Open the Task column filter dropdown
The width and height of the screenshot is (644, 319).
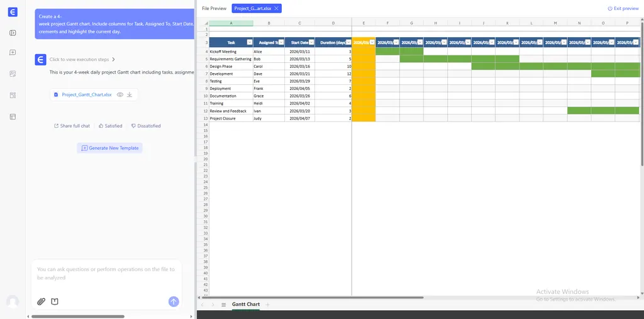(249, 42)
